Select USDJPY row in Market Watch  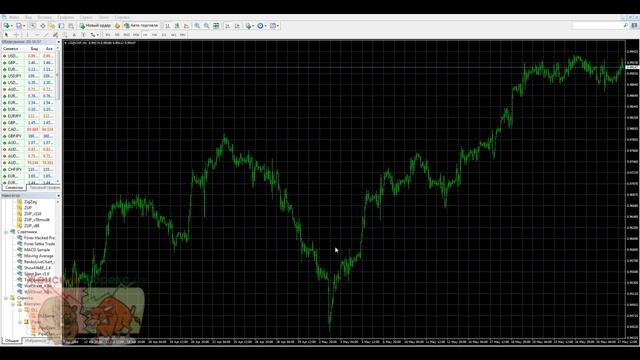tap(29, 76)
